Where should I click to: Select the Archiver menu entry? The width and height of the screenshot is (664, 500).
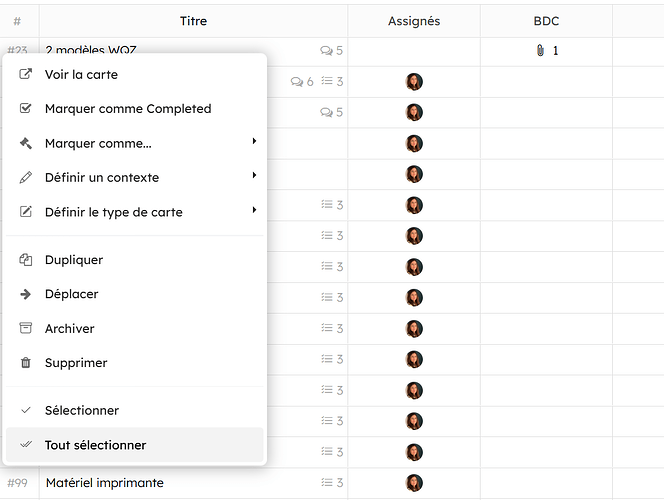(x=70, y=328)
